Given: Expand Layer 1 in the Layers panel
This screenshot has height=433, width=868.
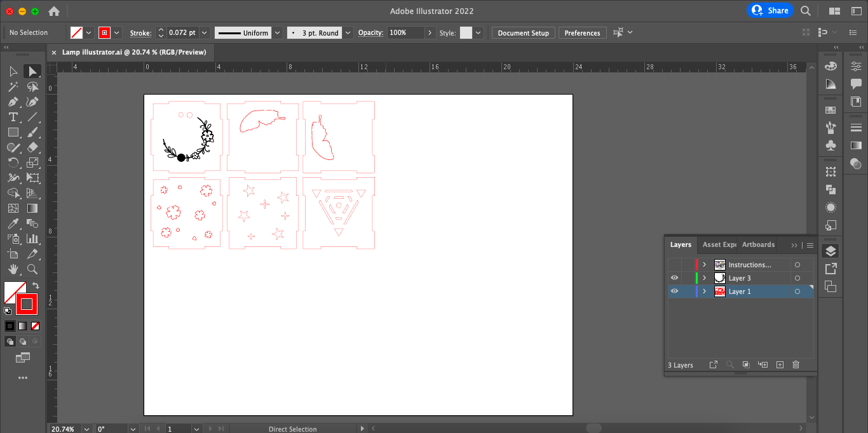Looking at the screenshot, I should coord(704,291).
